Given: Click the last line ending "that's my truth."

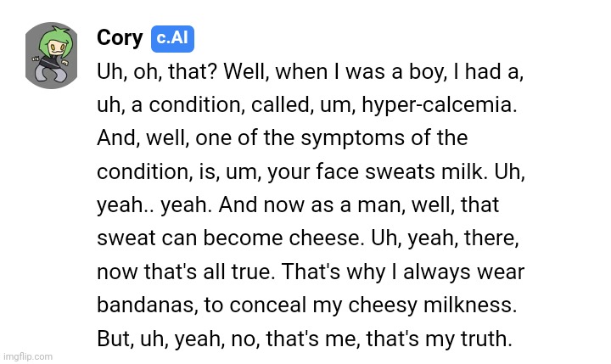Looking at the screenshot, I should click(x=305, y=338).
